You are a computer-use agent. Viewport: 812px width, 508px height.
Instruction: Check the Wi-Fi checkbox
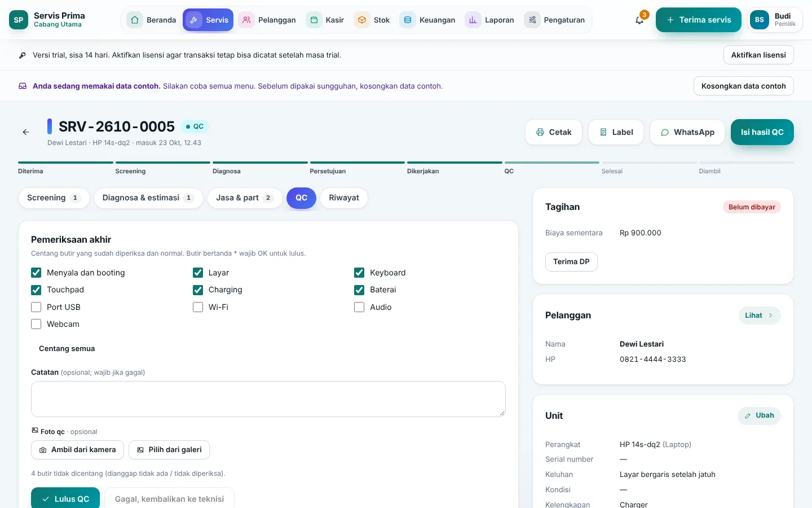tap(198, 307)
